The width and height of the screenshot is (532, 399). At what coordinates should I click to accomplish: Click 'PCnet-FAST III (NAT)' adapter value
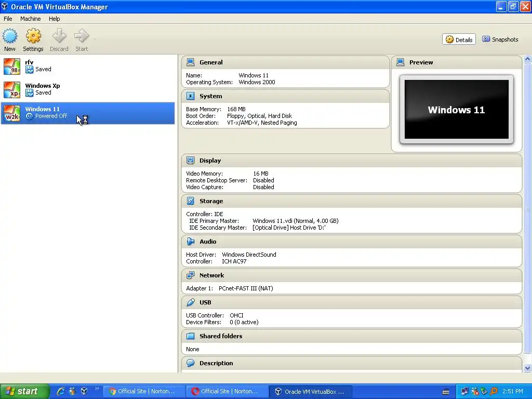(x=246, y=288)
